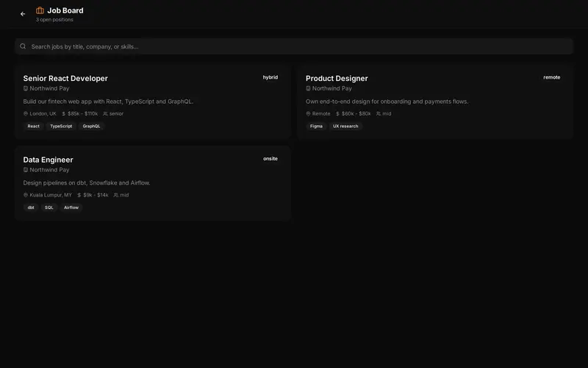The width and height of the screenshot is (588, 368).
Task: Click location pin icon beside Kuala Lumpur, MY
Action: (26, 195)
